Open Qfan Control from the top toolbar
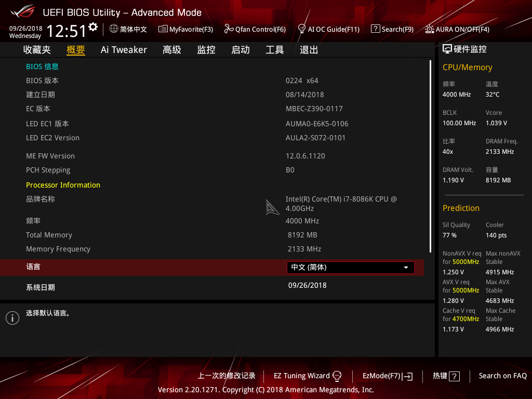Image resolution: width=532 pixels, height=399 pixels. coord(255,29)
